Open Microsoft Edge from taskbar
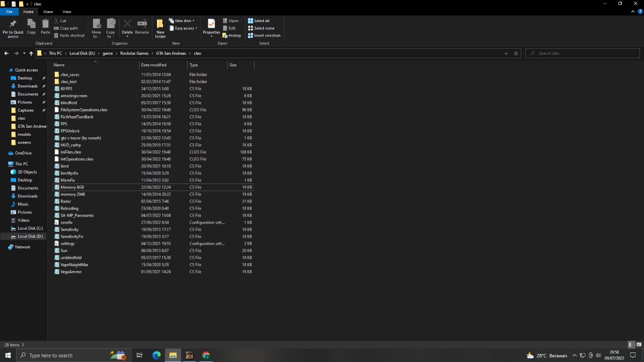The image size is (644, 362). pyautogui.click(x=156, y=355)
